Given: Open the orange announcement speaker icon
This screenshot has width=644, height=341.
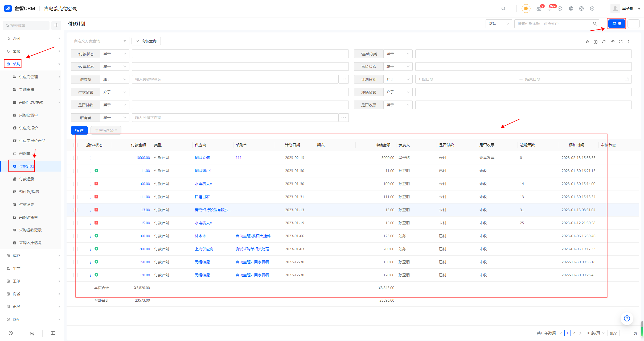Looking at the screenshot, I should [526, 9].
